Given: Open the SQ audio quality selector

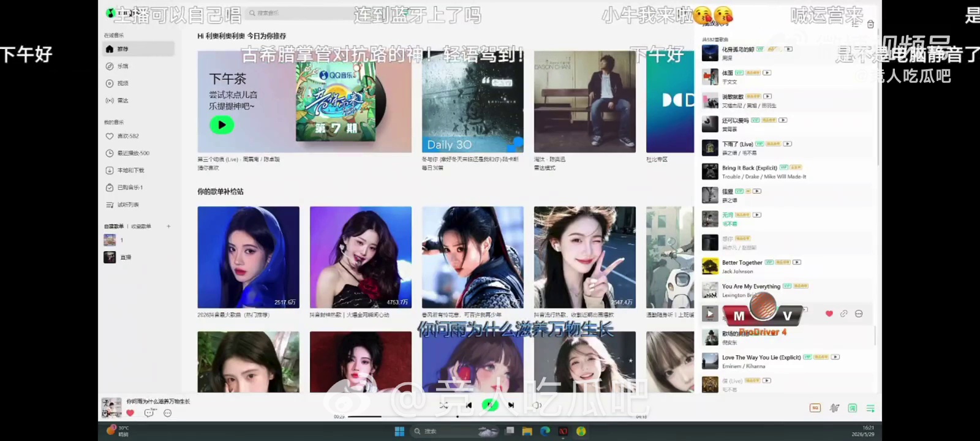Looking at the screenshot, I should 815,408.
